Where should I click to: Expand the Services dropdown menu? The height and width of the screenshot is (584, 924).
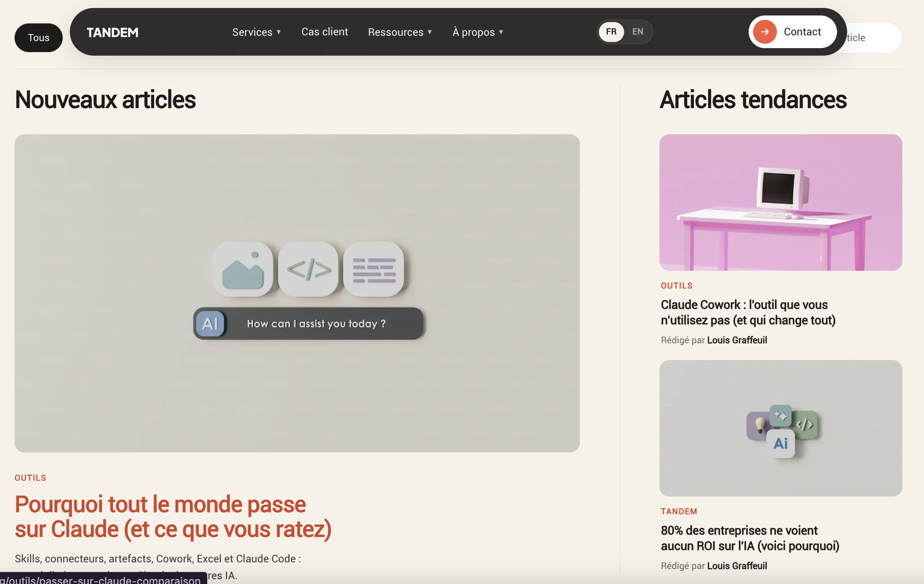pos(257,32)
